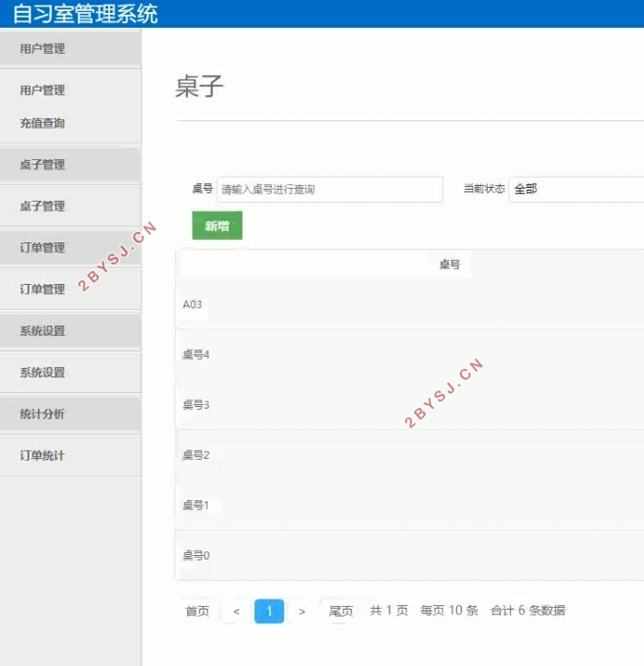The image size is (644, 666).
Task: Click the green 新增 button
Action: click(x=217, y=226)
